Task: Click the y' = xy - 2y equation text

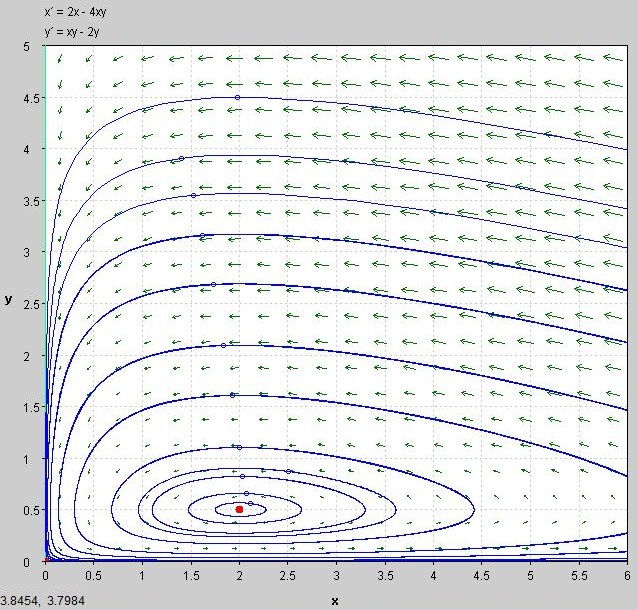Action: tap(71, 31)
